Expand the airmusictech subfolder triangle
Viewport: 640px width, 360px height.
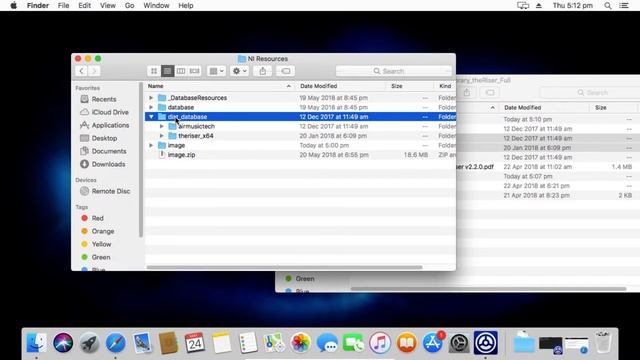(162, 127)
